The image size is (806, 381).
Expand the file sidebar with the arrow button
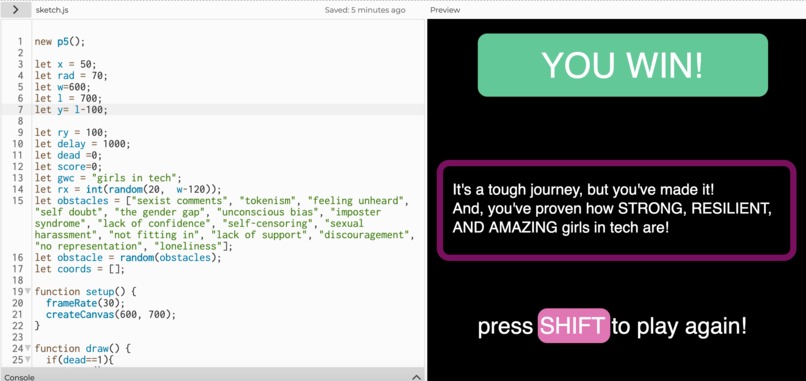point(15,10)
